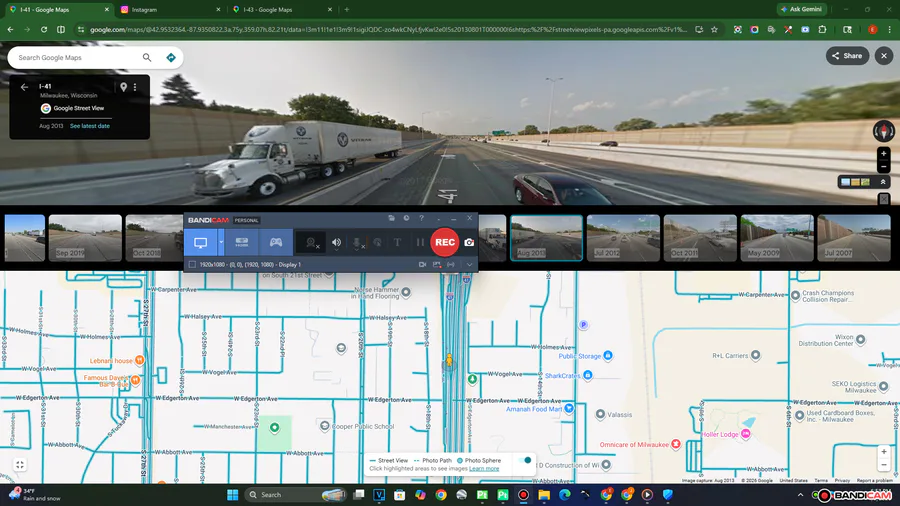Click Public Storage map marker

pos(608,356)
